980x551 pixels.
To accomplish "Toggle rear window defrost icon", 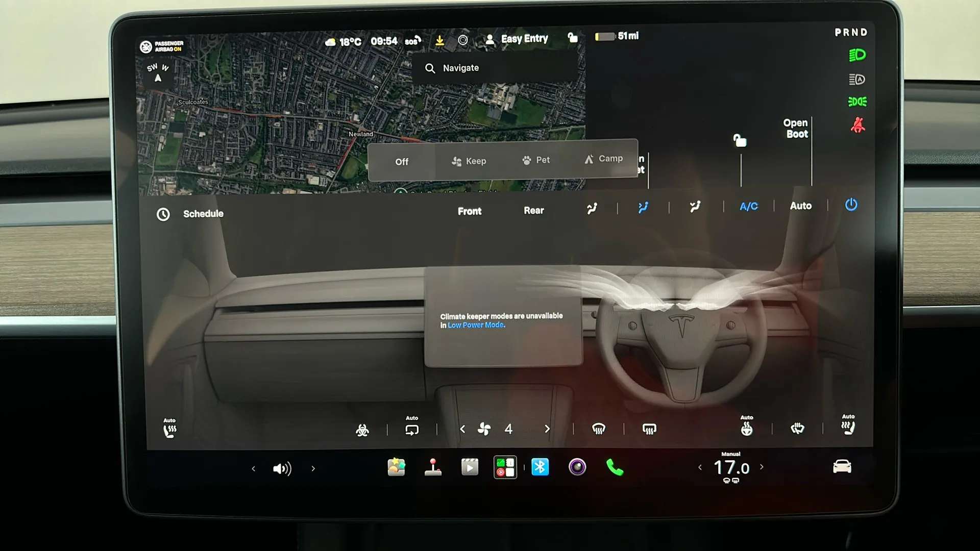I will [x=649, y=429].
